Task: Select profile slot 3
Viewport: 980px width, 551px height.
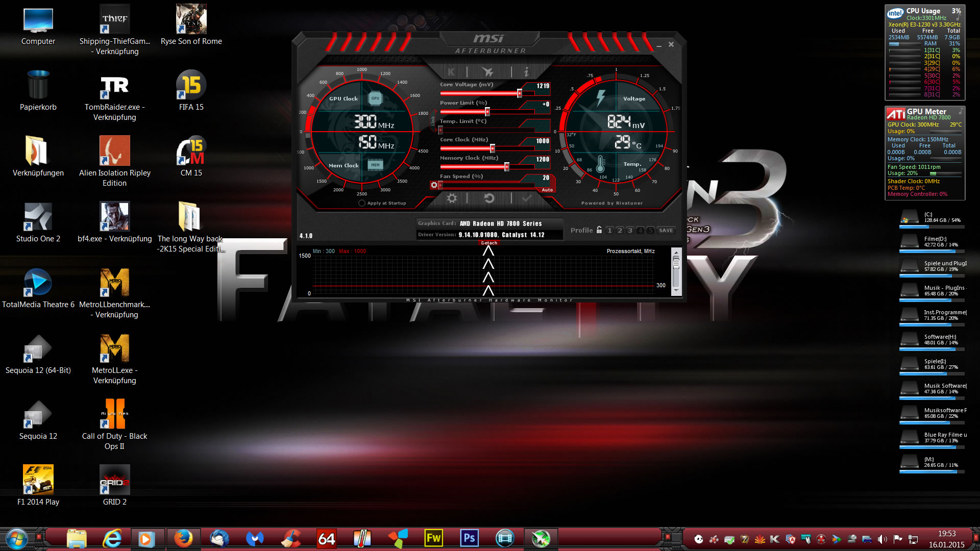Action: tap(630, 231)
